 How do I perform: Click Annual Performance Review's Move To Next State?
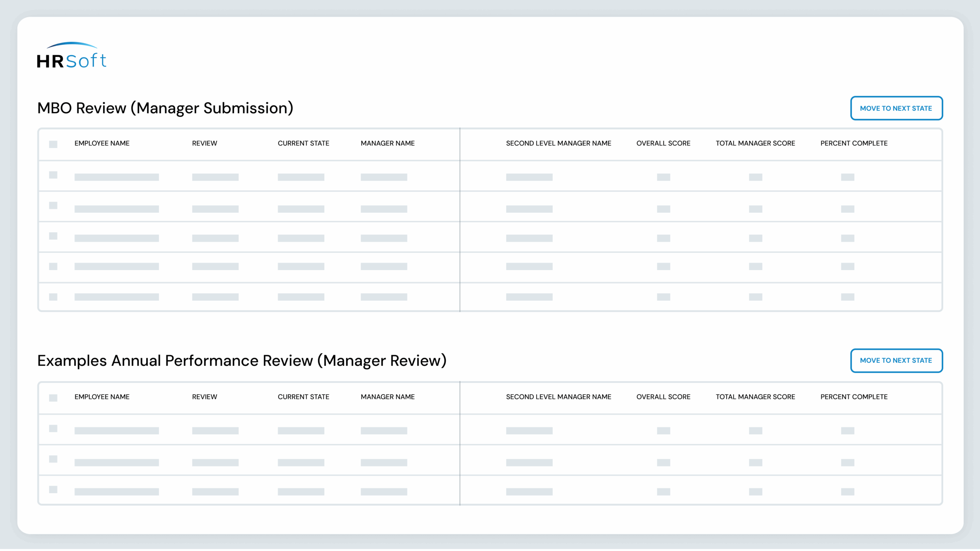(896, 360)
